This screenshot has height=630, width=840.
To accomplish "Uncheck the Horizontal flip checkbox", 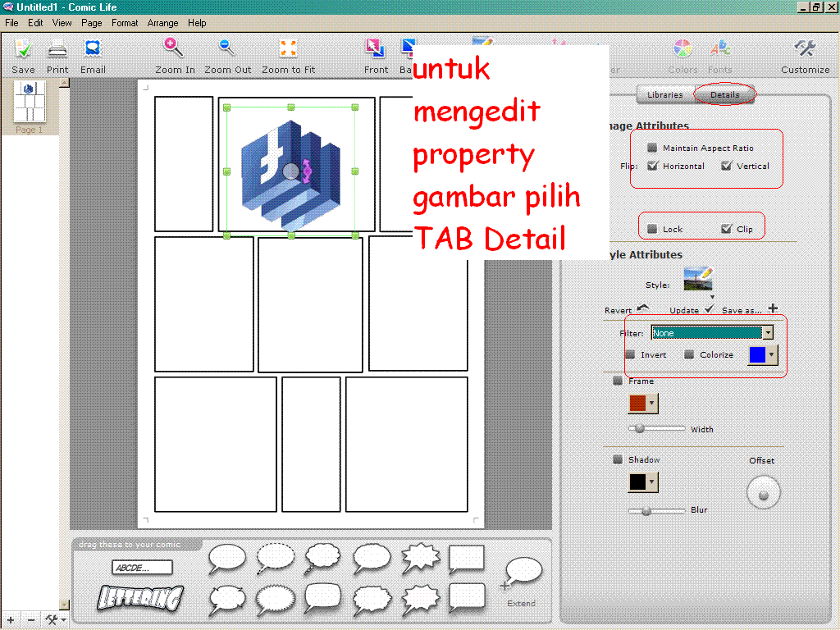I will [652, 166].
